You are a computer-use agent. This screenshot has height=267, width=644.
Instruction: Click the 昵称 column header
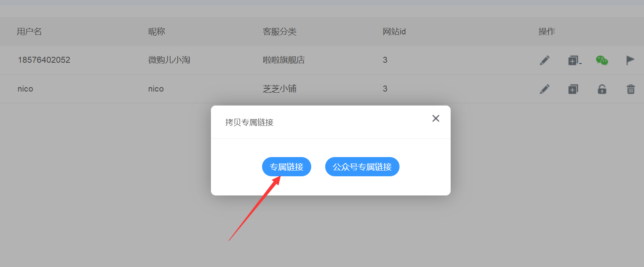tap(157, 32)
